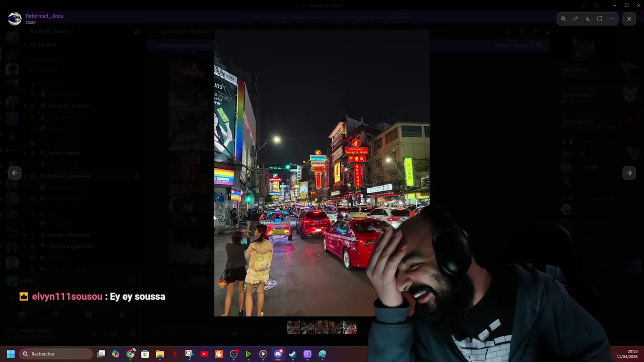Open Crunchyroll from the taskbar
This screenshot has height=362, width=644.
(x=219, y=354)
